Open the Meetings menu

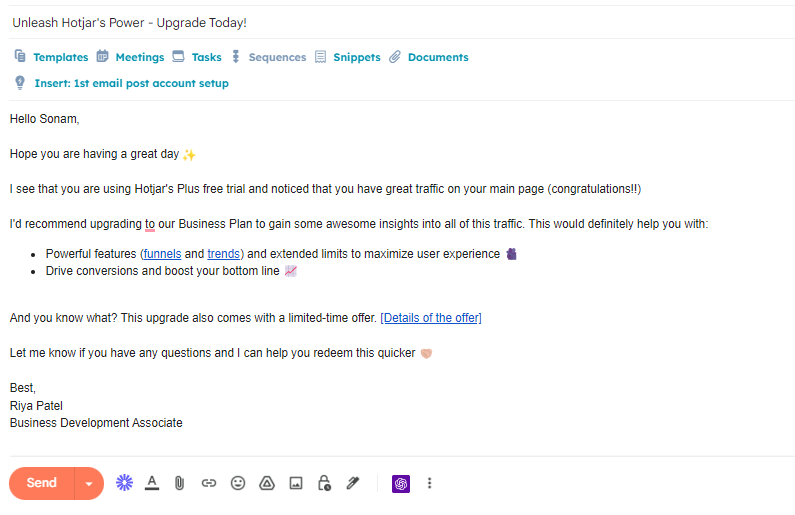coord(140,57)
